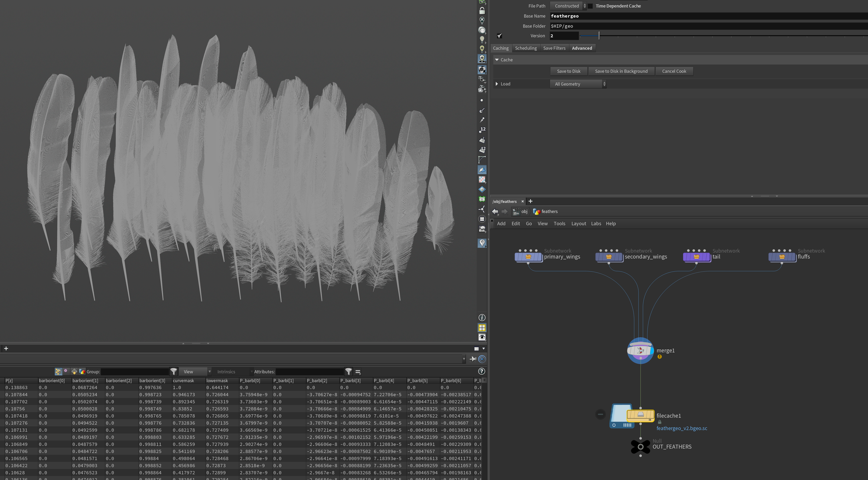Expand the Load section

[497, 84]
